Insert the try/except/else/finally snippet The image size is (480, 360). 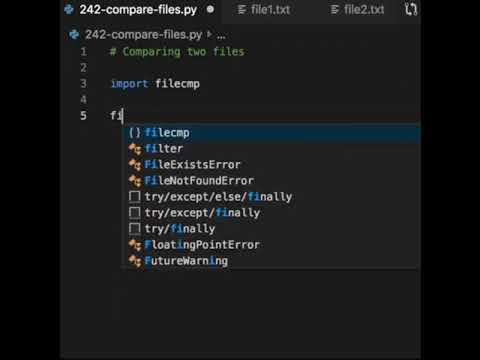271,197
